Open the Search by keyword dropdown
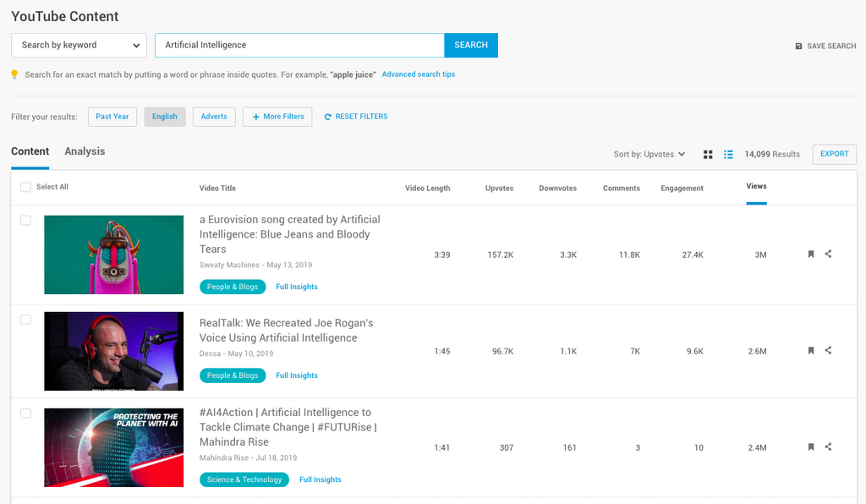This screenshot has height=504, width=866. click(x=79, y=46)
